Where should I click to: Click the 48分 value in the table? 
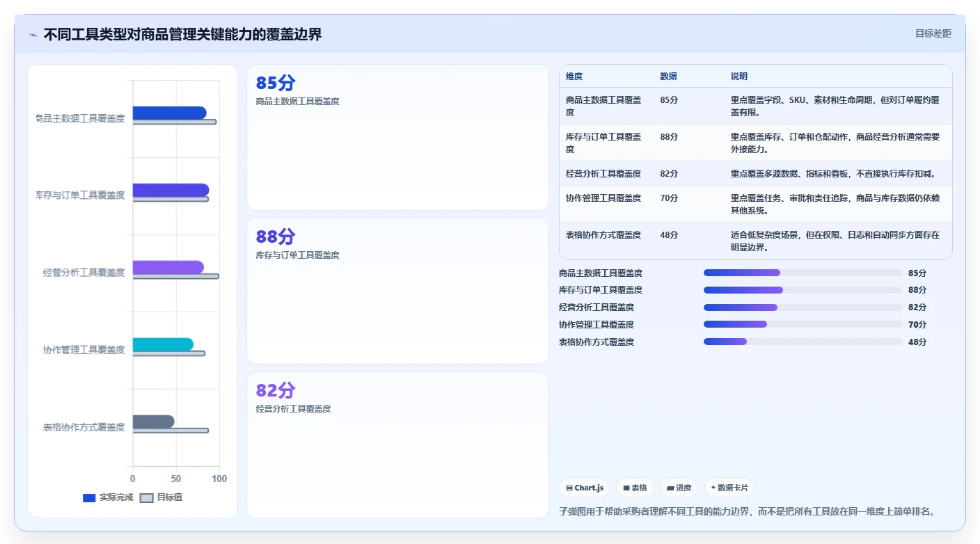(669, 235)
